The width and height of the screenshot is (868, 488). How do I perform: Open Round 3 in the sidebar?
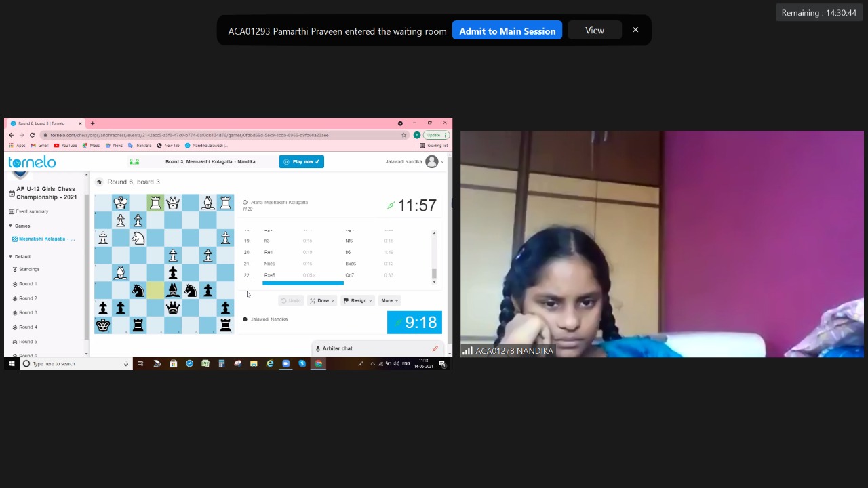click(28, 312)
